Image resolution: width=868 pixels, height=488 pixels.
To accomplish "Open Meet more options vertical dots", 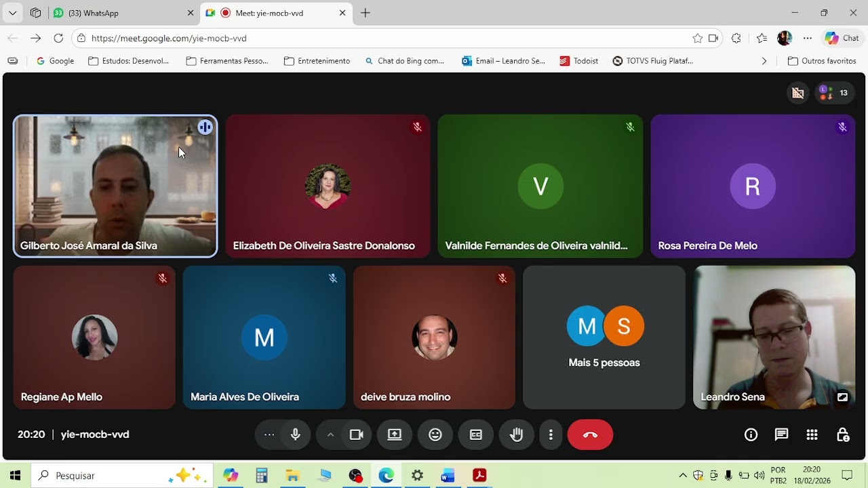I will tap(551, 434).
